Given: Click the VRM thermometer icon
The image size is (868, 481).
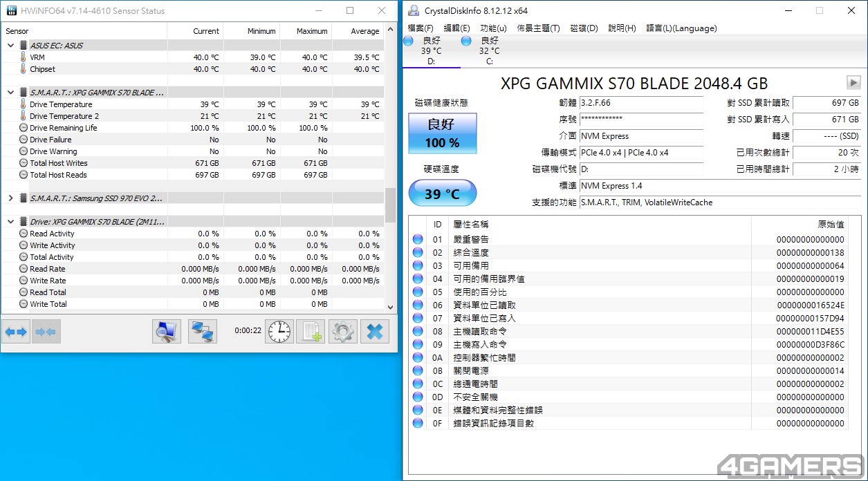Looking at the screenshot, I should click(x=24, y=57).
